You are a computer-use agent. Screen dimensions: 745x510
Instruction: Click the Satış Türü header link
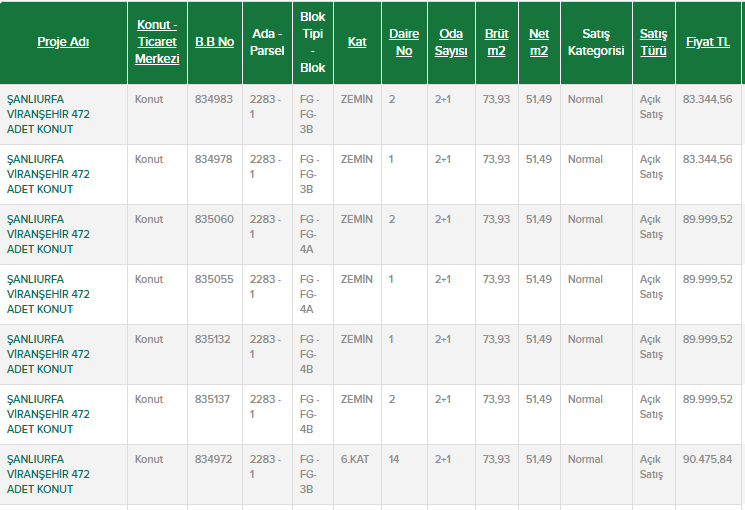coord(653,42)
